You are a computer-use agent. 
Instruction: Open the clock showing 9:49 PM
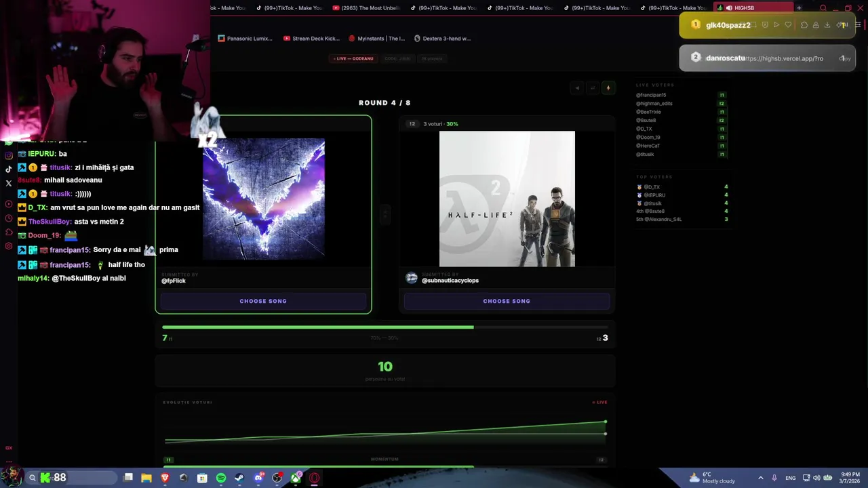(x=850, y=478)
